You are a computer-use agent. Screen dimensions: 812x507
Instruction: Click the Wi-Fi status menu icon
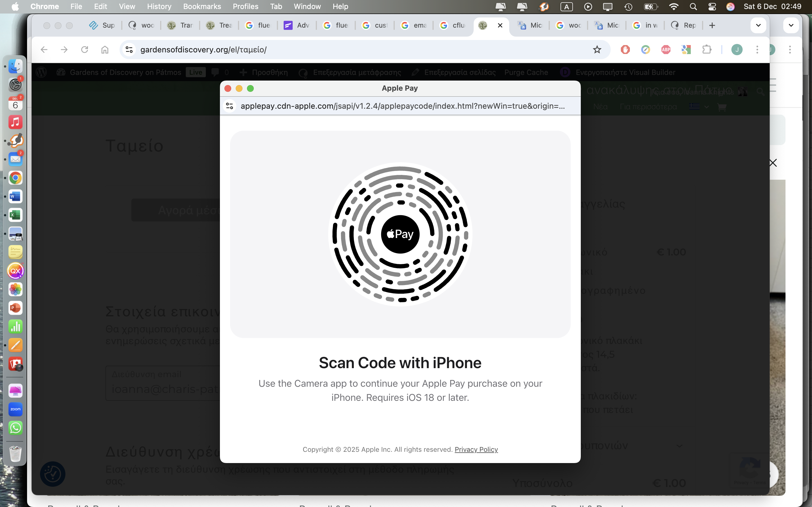click(x=673, y=6)
